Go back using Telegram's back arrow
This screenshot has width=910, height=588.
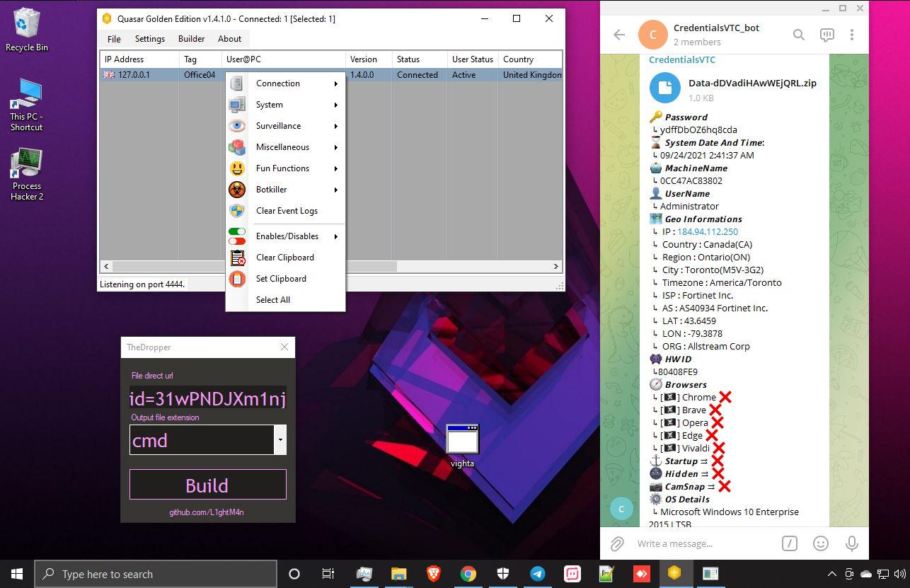point(619,35)
